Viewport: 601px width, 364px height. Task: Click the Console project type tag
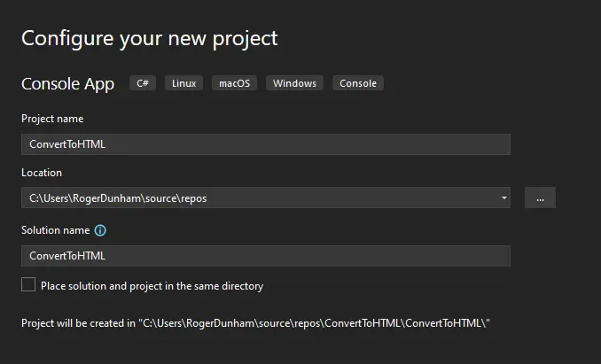click(358, 83)
